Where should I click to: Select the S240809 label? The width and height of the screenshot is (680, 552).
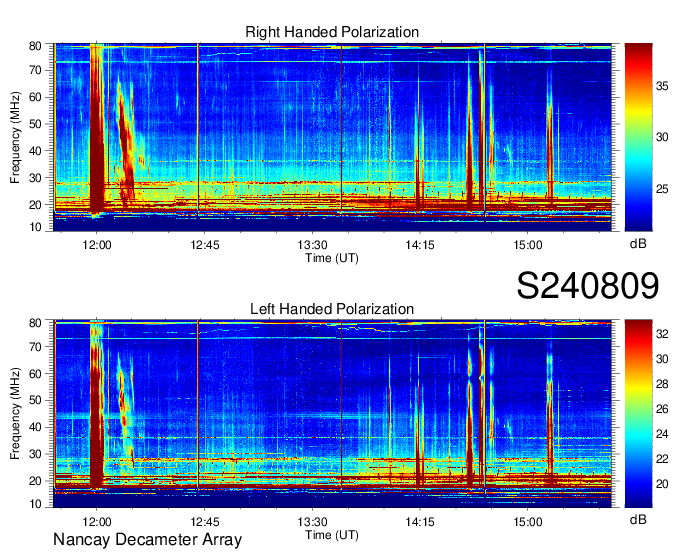[x=588, y=285]
